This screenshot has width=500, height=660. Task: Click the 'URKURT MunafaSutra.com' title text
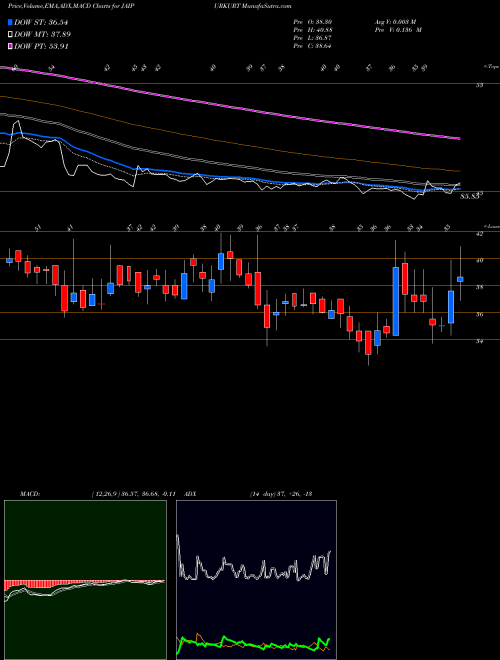[x=254, y=6]
